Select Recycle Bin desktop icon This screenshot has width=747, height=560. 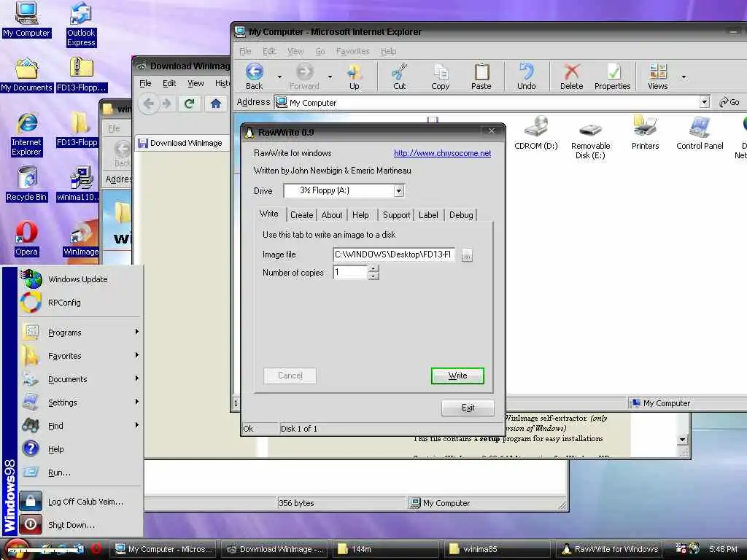point(27,184)
